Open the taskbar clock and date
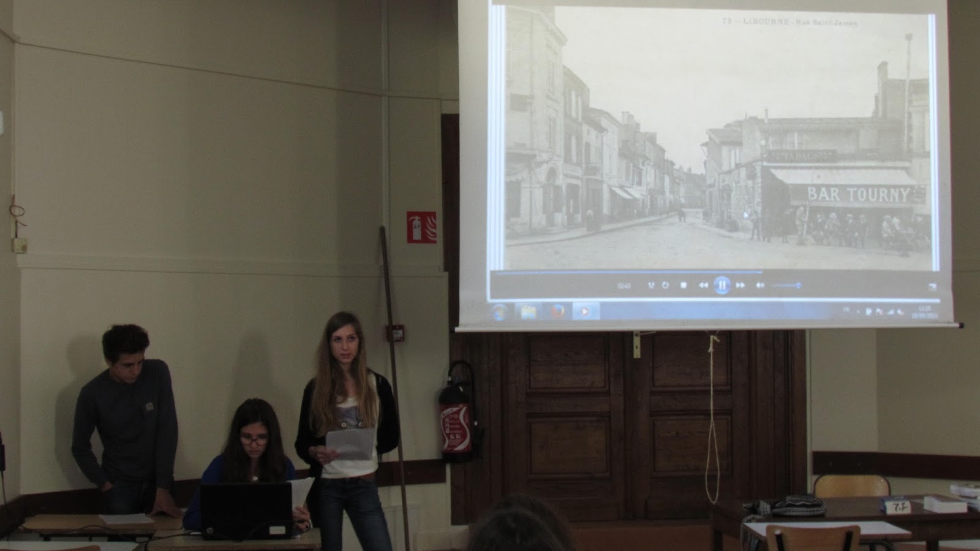The width and height of the screenshot is (980, 551). pos(925,312)
